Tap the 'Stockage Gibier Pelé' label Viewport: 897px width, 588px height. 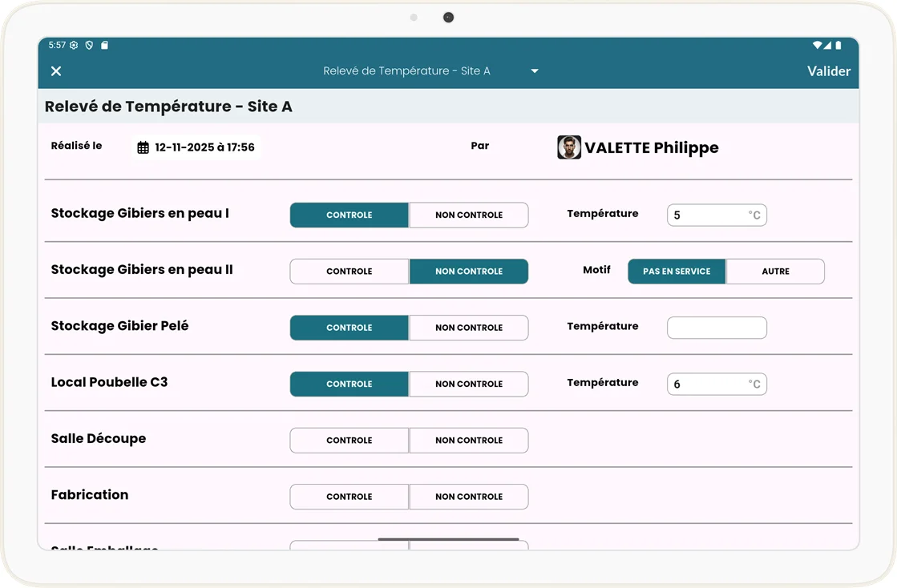(x=119, y=326)
